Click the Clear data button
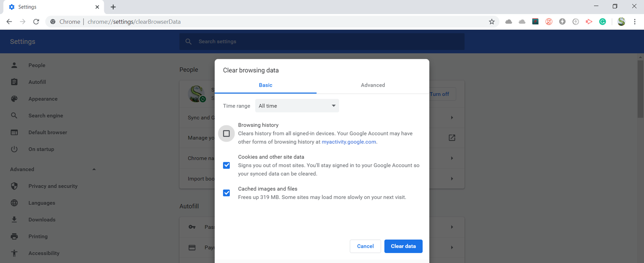Image resolution: width=644 pixels, height=263 pixels. 403,246
